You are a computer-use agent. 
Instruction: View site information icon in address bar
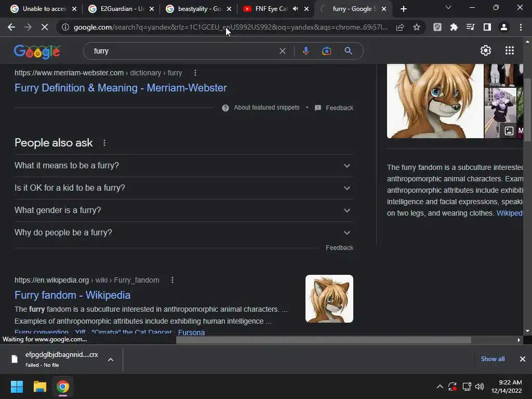(65, 27)
